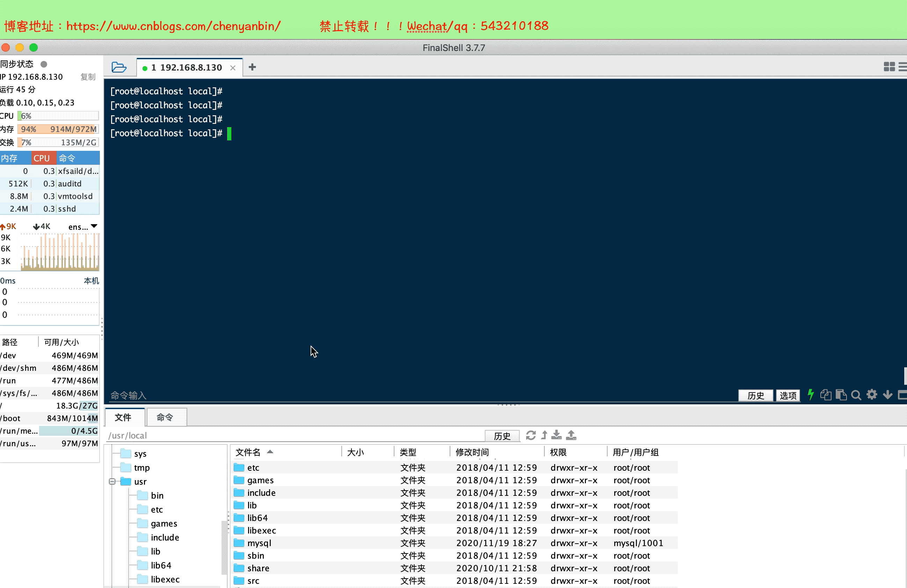This screenshot has height=588, width=907.
Task: Click the CPU usage 6% bar
Action: point(58,116)
